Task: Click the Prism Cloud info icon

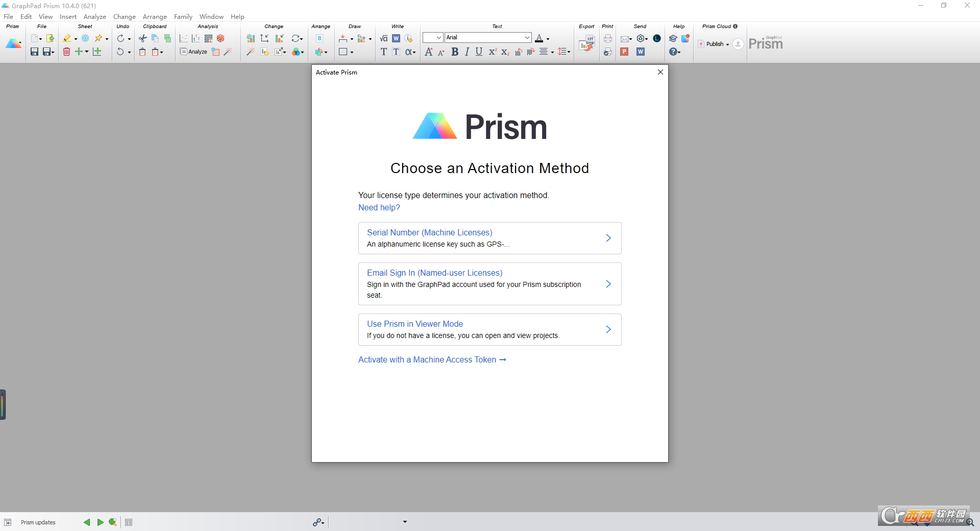Action: tap(736, 26)
